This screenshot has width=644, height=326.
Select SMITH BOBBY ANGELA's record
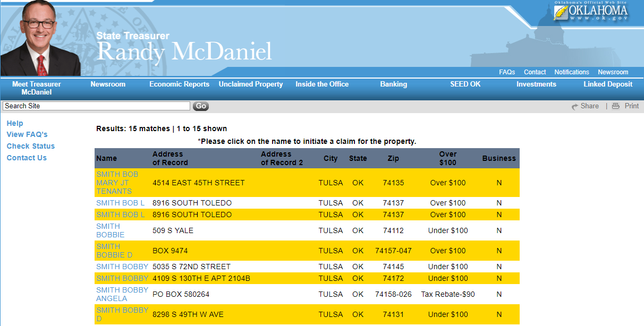click(122, 294)
